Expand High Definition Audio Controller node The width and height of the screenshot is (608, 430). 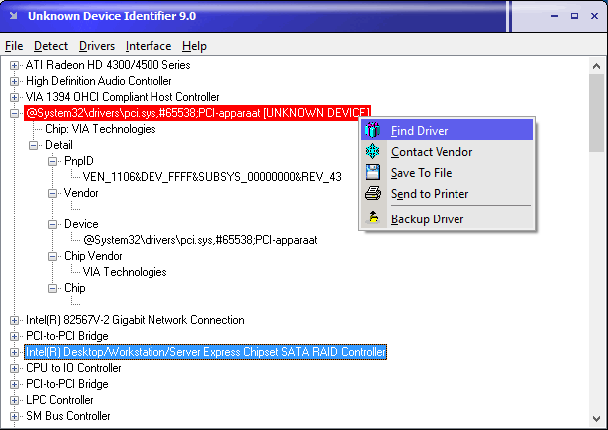(x=14, y=81)
